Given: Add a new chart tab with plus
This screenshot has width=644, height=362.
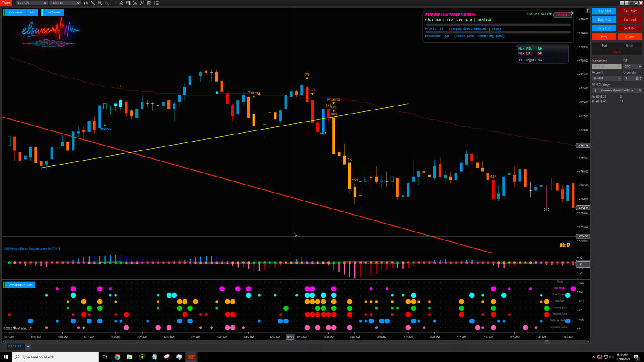Looking at the screenshot, I should tap(28, 346).
